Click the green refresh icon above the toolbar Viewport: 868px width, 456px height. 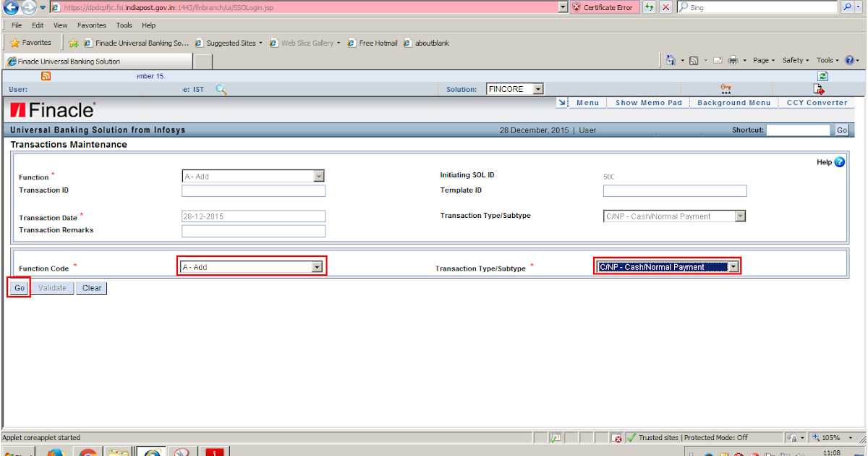click(x=823, y=75)
